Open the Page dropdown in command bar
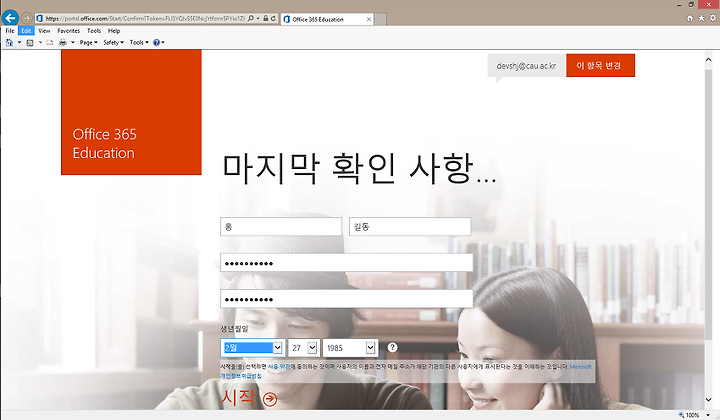This screenshot has height=420, width=720. pos(88,42)
